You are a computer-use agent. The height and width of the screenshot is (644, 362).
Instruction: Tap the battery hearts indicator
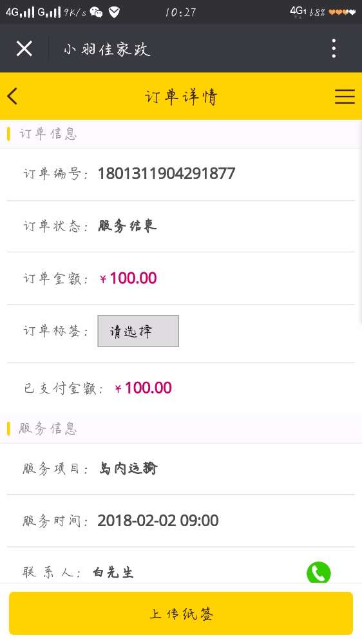tap(342, 12)
